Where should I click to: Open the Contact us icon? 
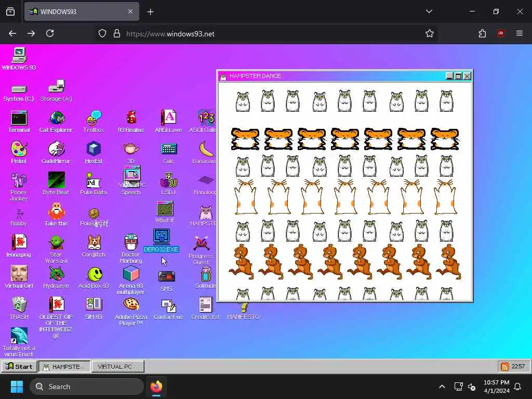(x=168, y=309)
